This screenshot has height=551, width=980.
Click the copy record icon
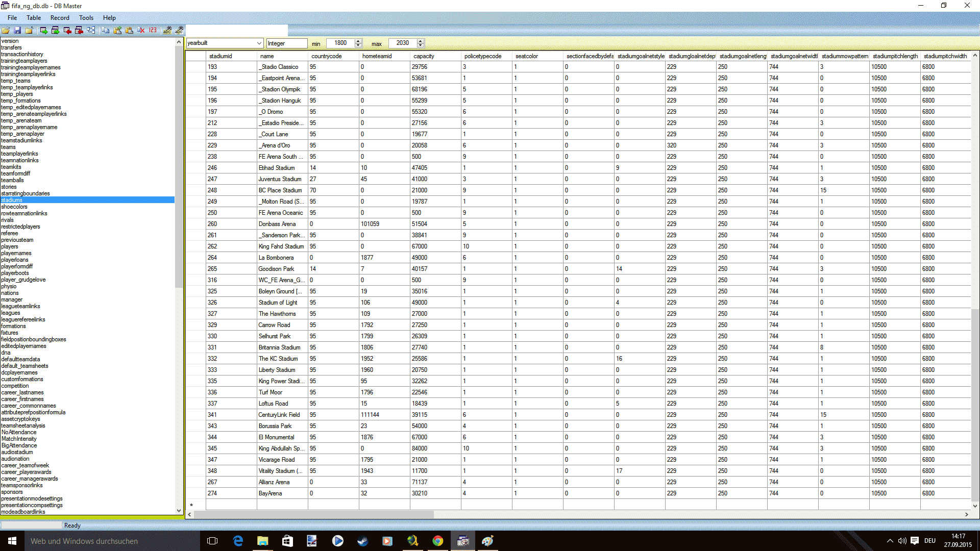(106, 31)
